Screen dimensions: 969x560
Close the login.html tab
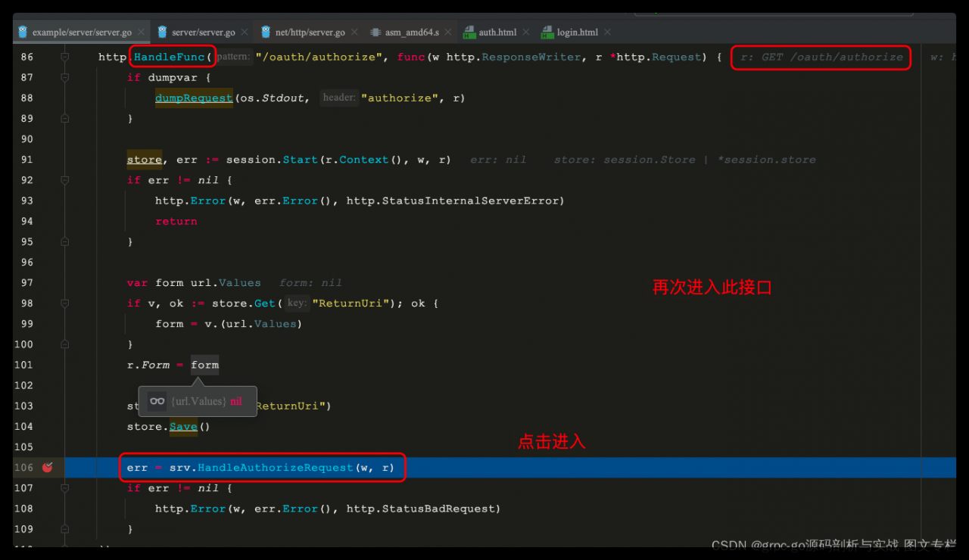(606, 33)
